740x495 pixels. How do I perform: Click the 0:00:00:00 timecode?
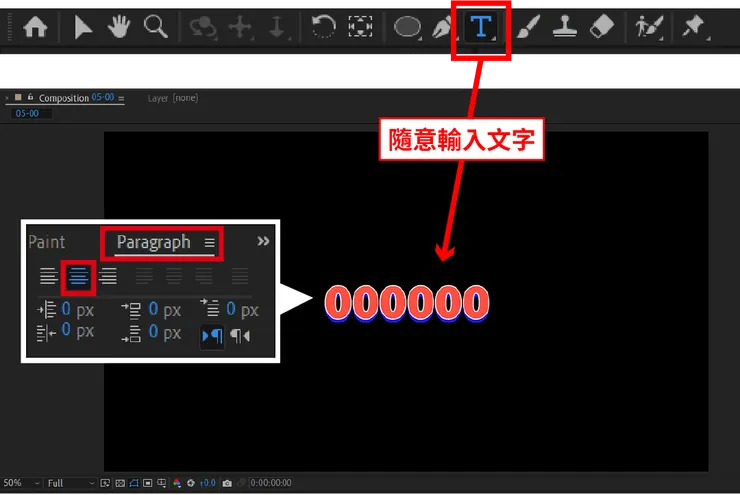pos(271,483)
